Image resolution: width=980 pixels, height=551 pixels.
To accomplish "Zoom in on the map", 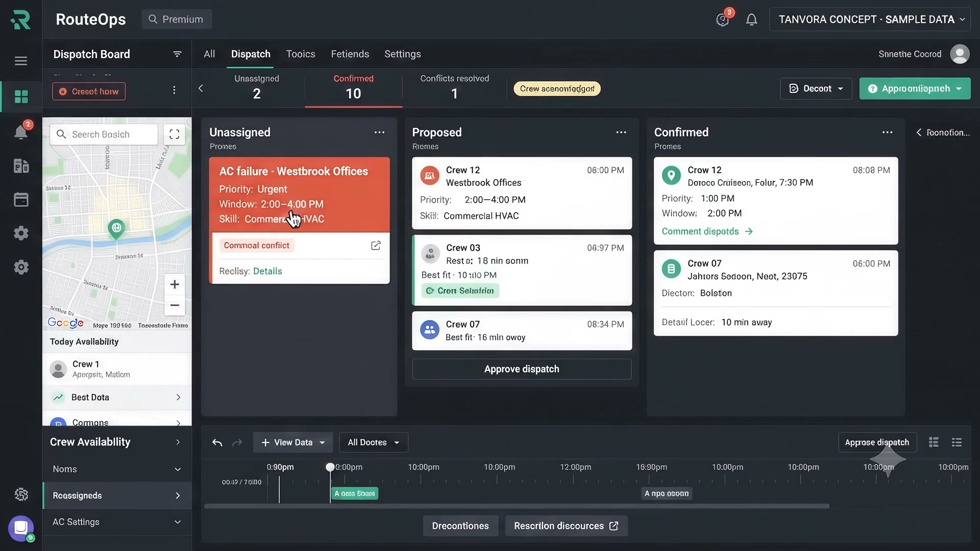I will coord(175,284).
